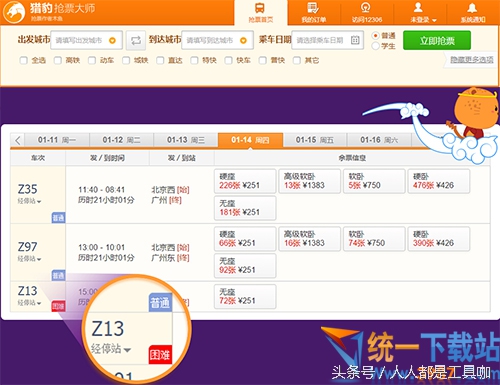The height and width of the screenshot is (385, 500).
Task: Open 未登录 account menu
Action: click(x=422, y=13)
